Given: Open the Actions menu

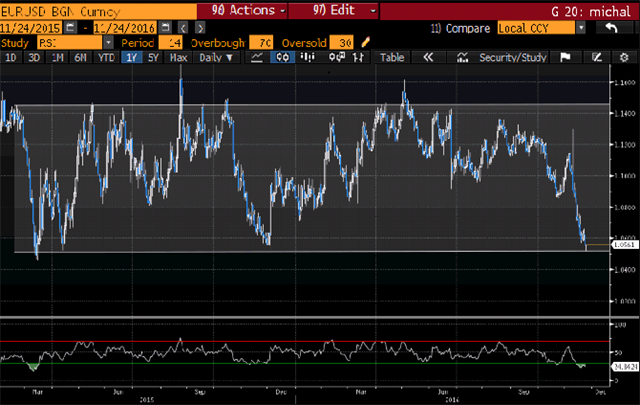Looking at the screenshot, I should pos(244,10).
